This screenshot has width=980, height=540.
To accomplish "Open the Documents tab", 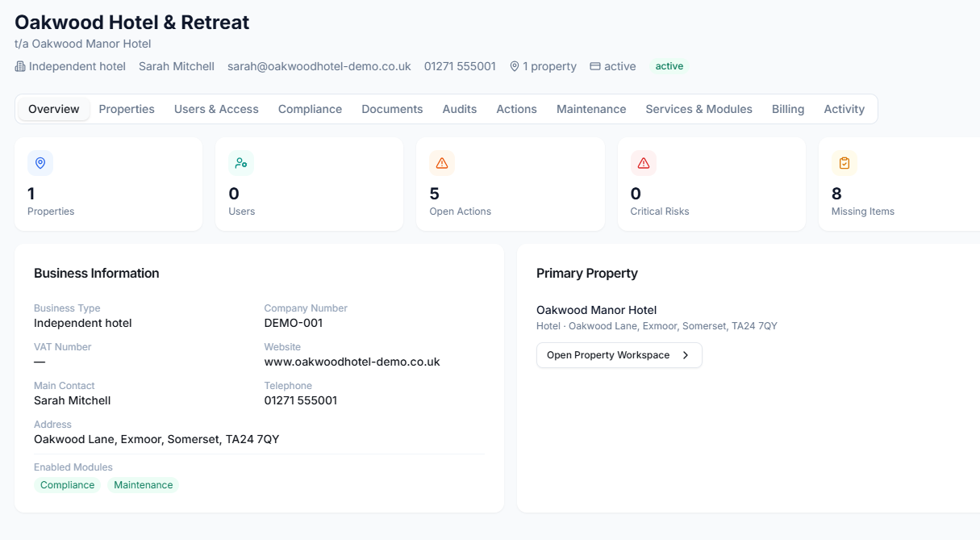I will tap(392, 109).
